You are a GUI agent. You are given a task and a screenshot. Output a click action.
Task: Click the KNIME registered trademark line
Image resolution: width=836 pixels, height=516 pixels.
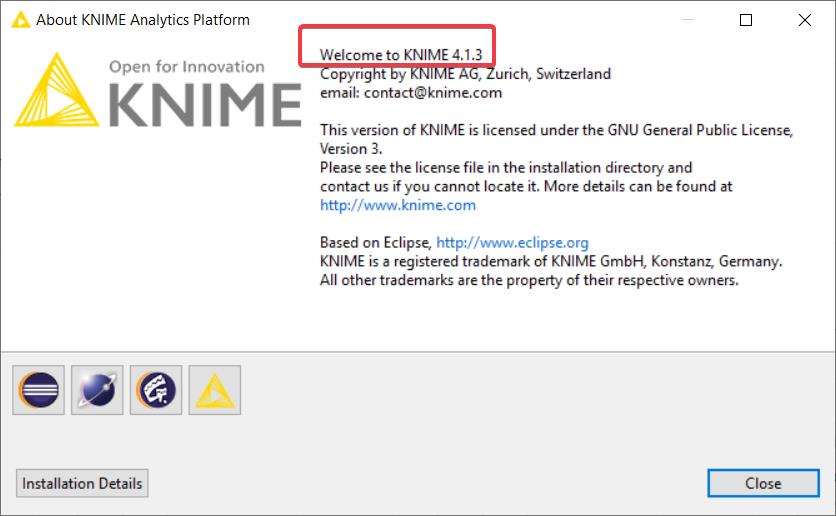pyautogui.click(x=551, y=261)
